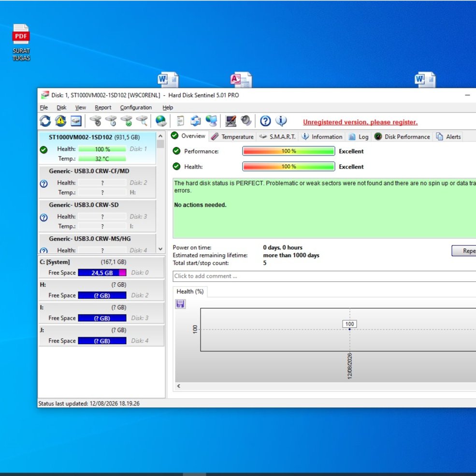Viewport: 476px width, 476px height.
Task: Click the info bubble about icon
Action: [281, 121]
